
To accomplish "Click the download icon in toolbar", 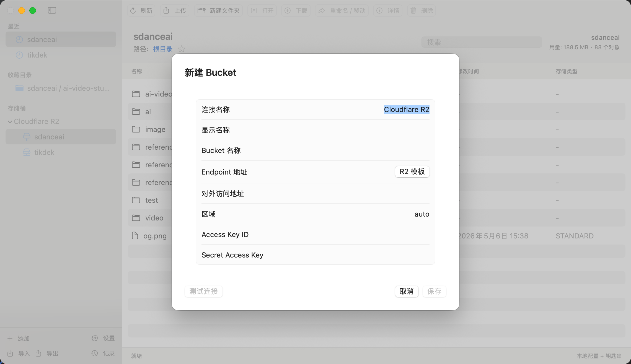I will [x=288, y=11].
